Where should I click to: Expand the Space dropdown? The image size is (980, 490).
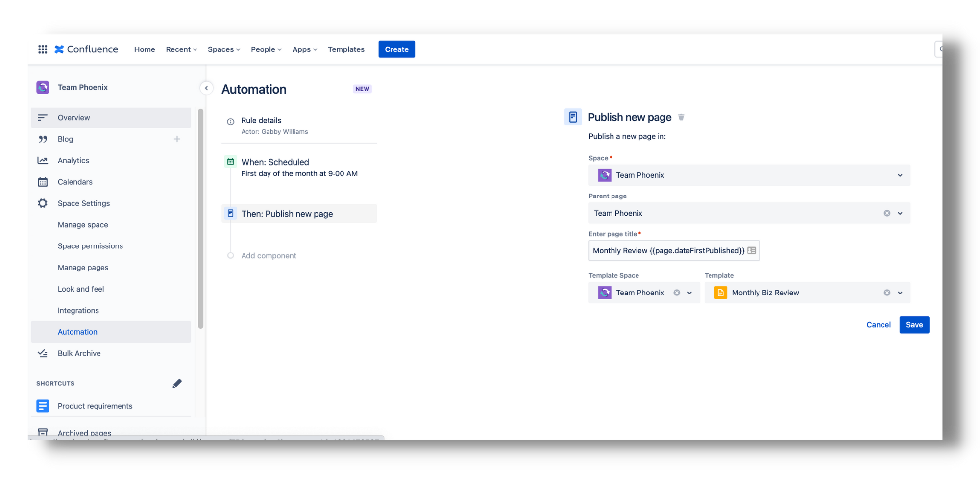pos(900,175)
